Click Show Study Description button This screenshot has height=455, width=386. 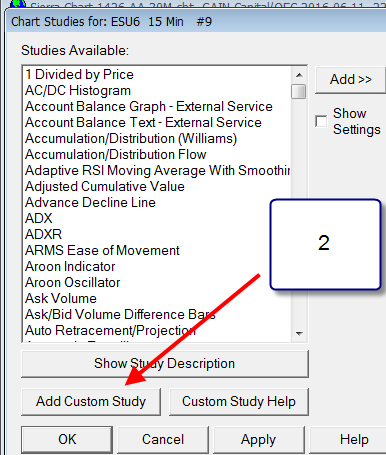tap(165, 364)
